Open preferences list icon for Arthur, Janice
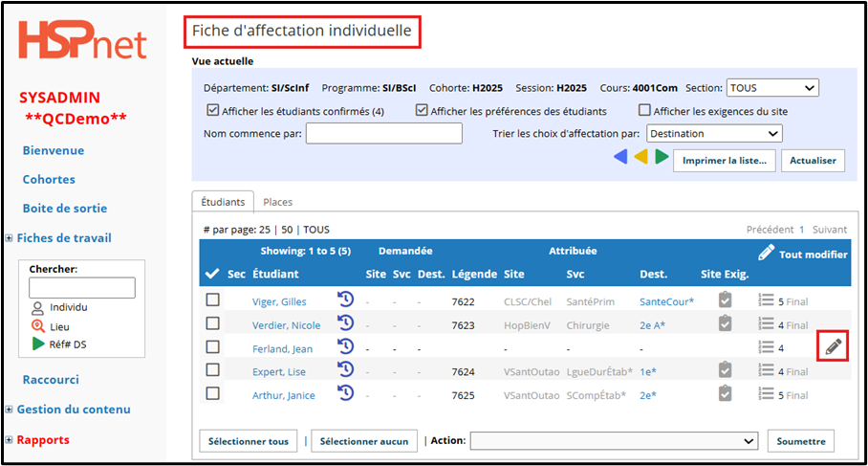Viewport: 868px width, 466px height. coord(766,394)
